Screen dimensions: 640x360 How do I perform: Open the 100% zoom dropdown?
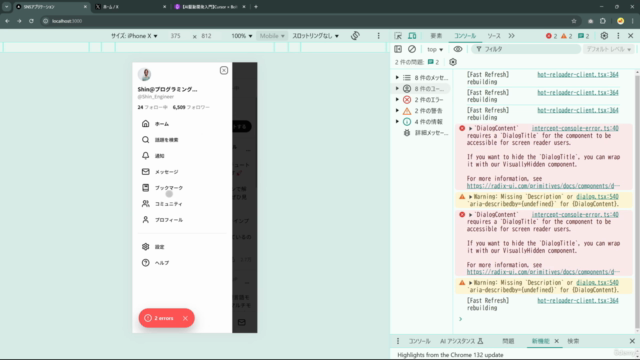242,36
